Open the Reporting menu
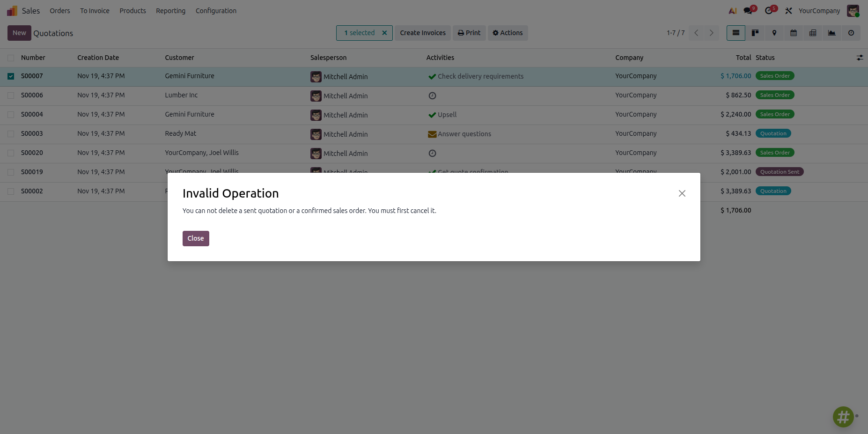Viewport: 868px width, 434px height. tap(170, 11)
